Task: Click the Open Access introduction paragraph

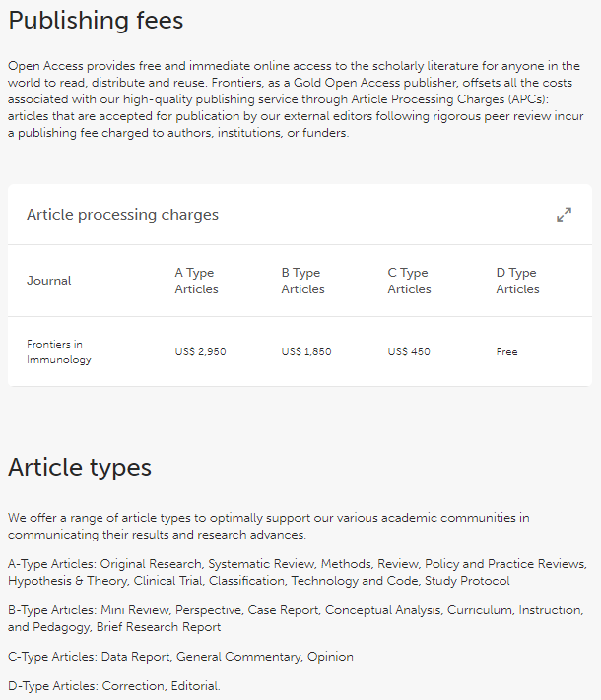Action: (294, 99)
